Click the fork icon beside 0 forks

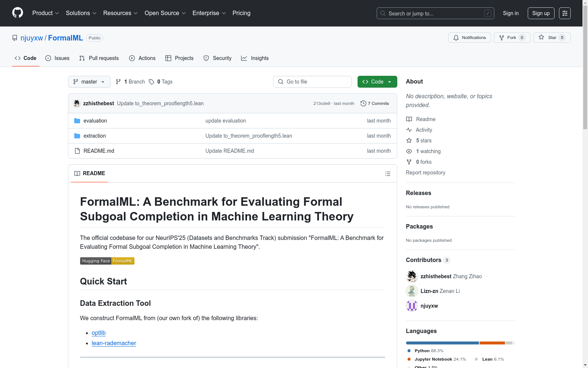click(409, 162)
